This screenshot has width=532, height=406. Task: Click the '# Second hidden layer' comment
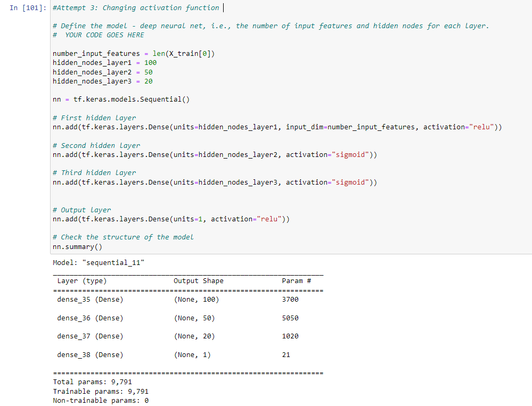[96, 145]
